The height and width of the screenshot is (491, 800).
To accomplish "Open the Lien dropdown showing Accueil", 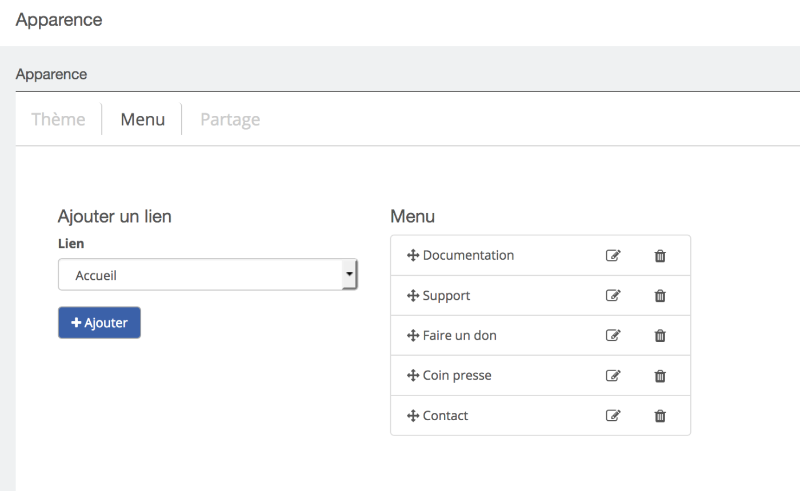I will tap(208, 275).
